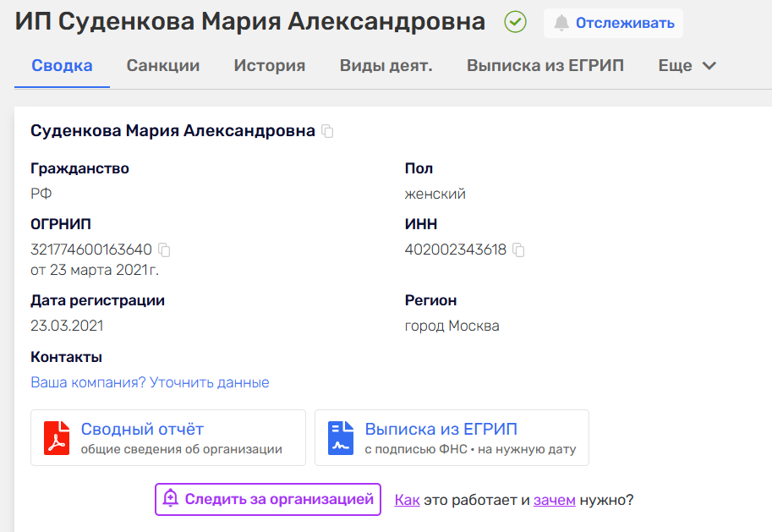Screen dimensions: 772x532
Task: Open the История tab
Action: 270,65
